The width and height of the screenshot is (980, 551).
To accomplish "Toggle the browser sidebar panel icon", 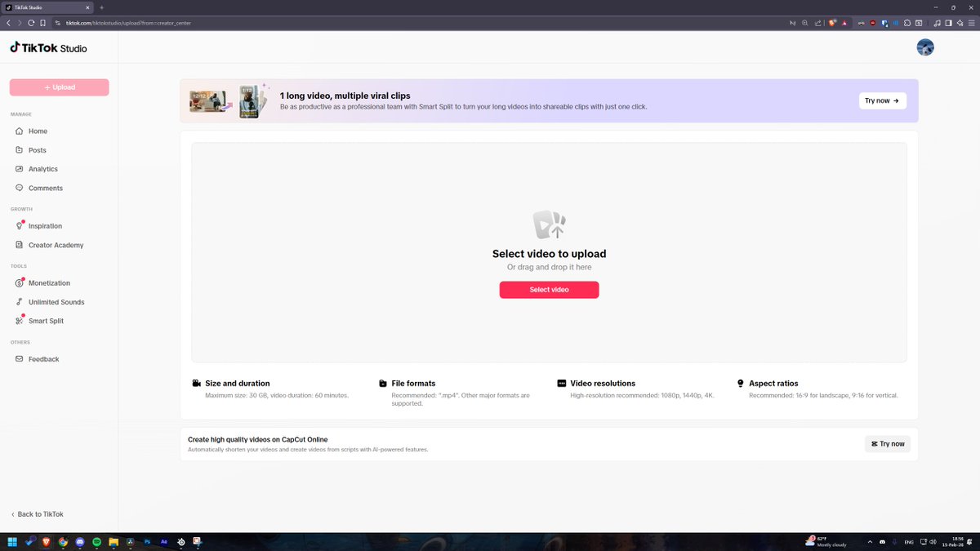I will click(x=949, y=23).
